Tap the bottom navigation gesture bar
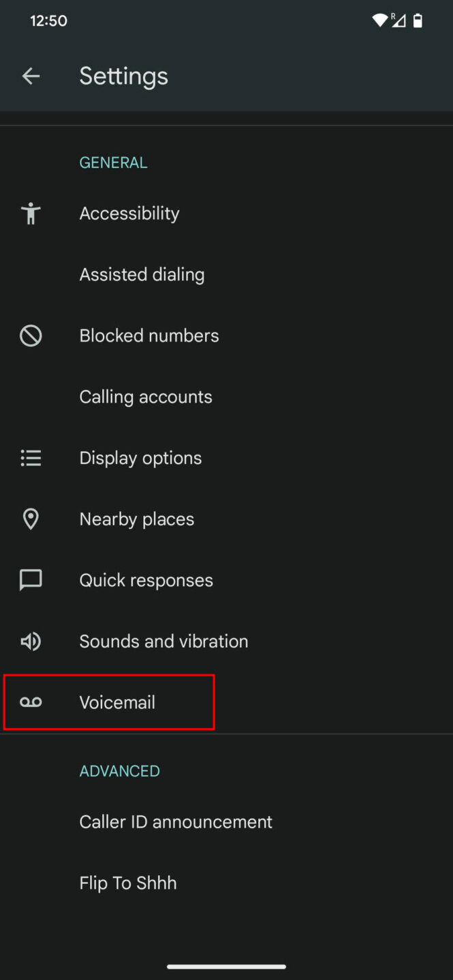Screen dimensions: 453x980 click(226, 966)
